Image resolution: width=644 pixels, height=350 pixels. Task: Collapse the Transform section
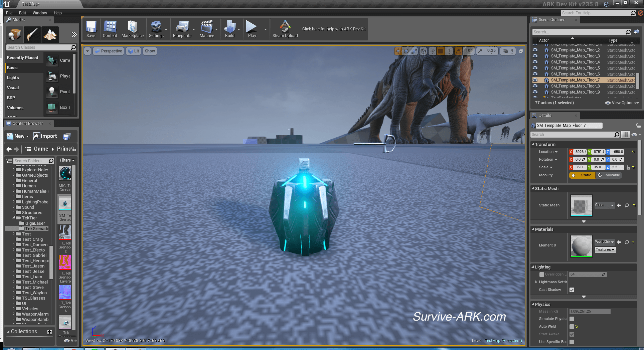533,145
